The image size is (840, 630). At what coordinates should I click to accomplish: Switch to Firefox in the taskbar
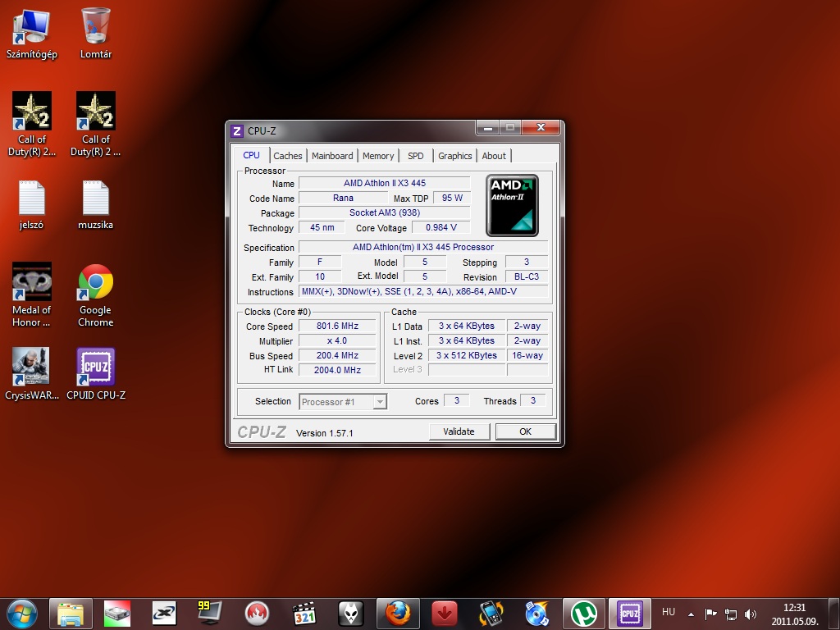tap(398, 614)
